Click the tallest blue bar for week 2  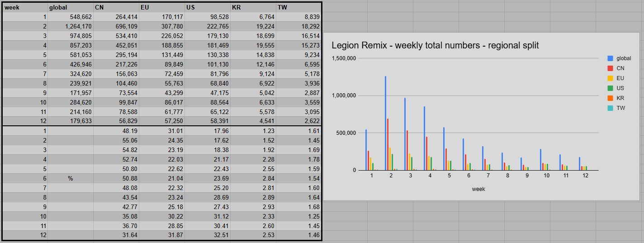385,122
